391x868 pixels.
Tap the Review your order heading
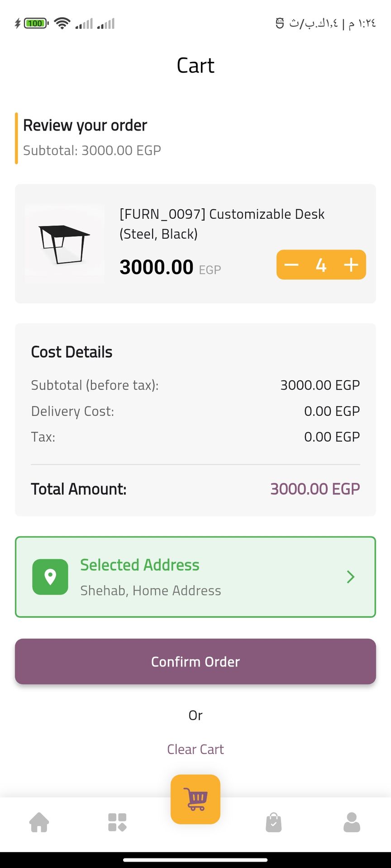pos(85,125)
